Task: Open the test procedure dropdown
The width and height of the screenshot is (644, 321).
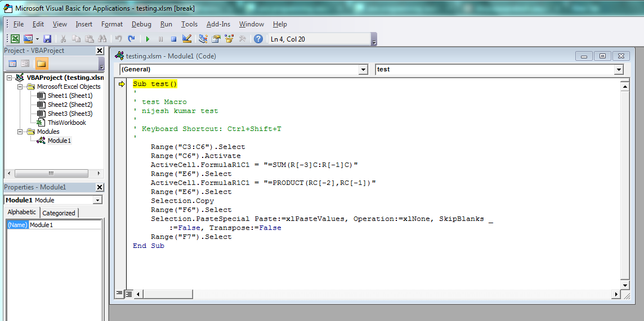Action: [x=619, y=70]
